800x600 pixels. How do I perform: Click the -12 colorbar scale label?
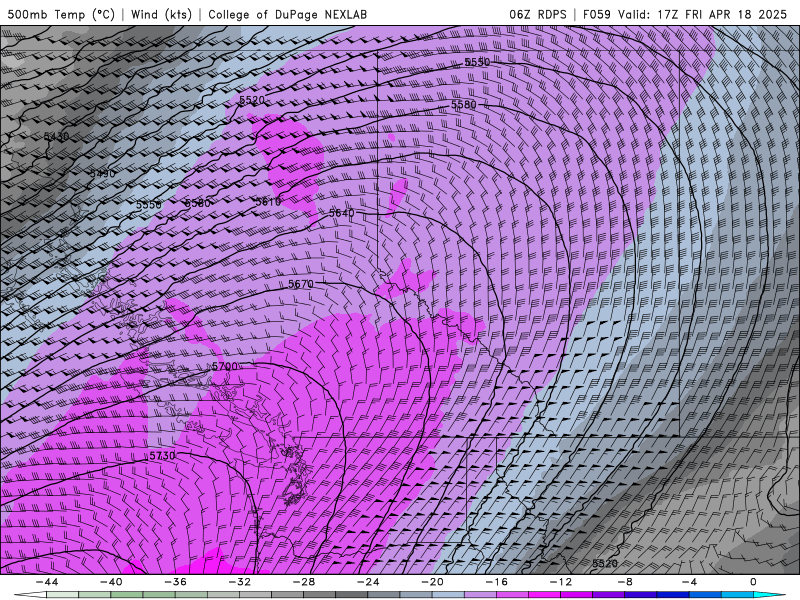[561, 582]
